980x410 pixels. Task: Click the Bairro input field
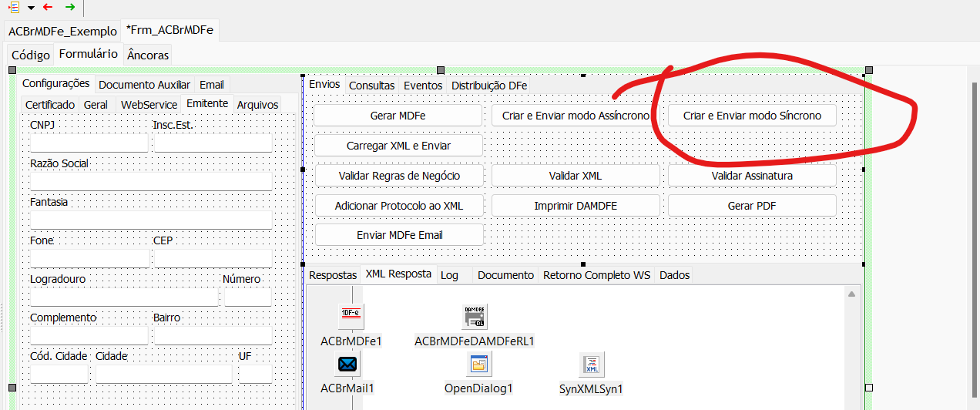click(213, 335)
